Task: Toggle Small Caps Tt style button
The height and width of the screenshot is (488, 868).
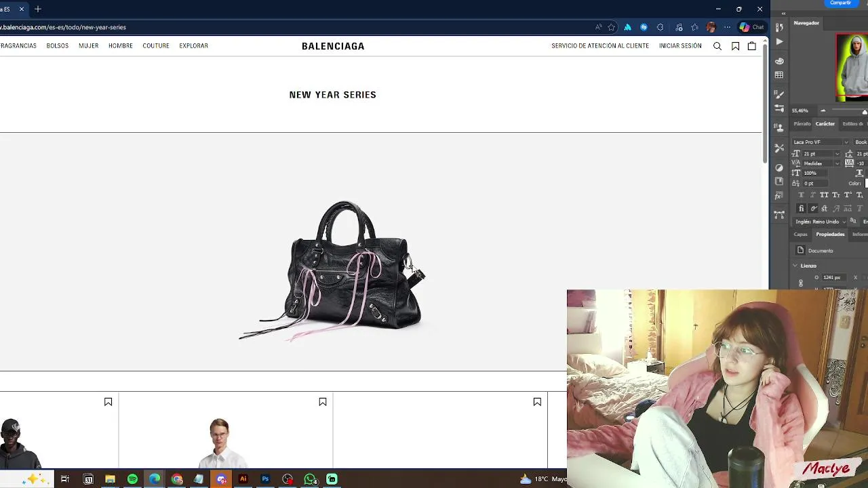Action: 835,195
